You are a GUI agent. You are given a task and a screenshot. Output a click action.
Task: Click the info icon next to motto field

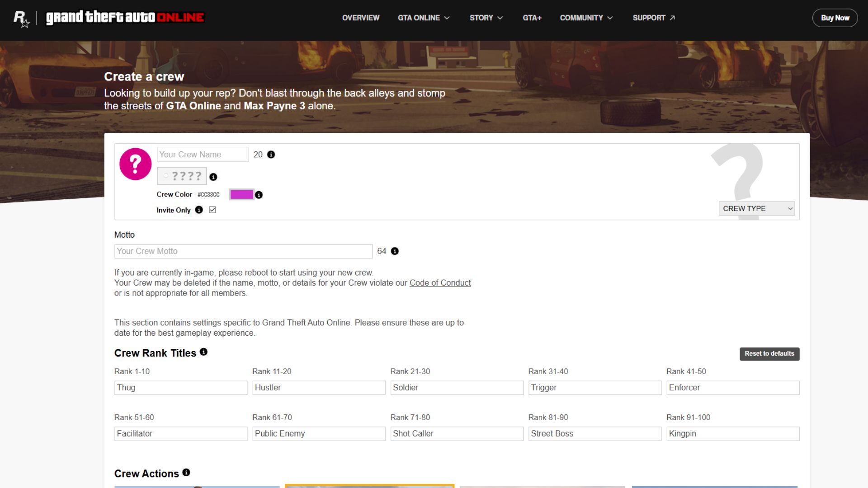click(395, 251)
